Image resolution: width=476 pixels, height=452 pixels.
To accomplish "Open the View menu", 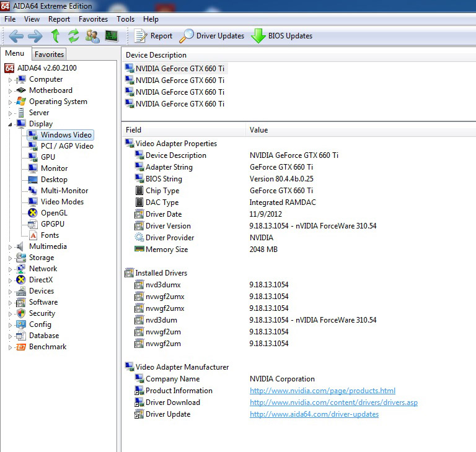I will click(x=32, y=19).
